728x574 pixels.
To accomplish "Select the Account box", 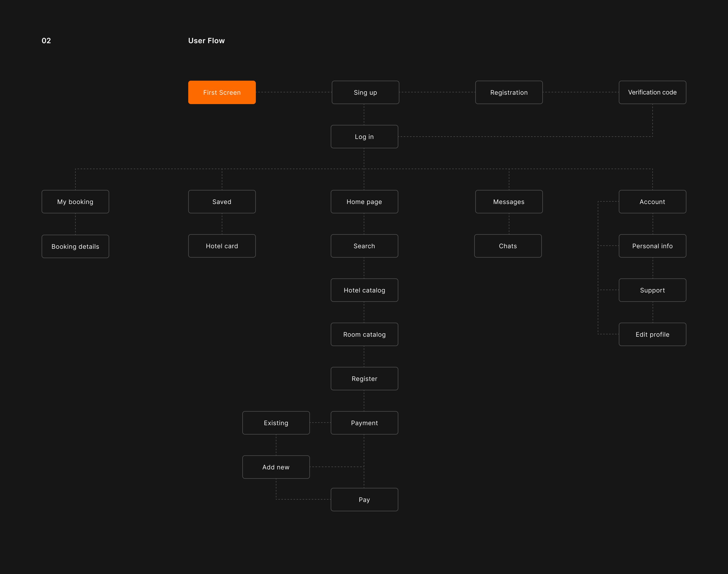I will click(x=652, y=202).
